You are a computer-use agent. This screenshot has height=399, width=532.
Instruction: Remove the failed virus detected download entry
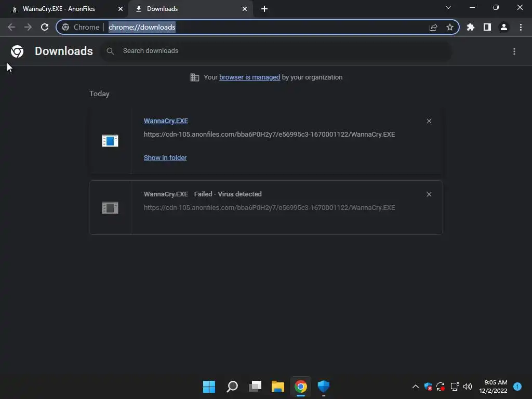pyautogui.click(x=429, y=194)
